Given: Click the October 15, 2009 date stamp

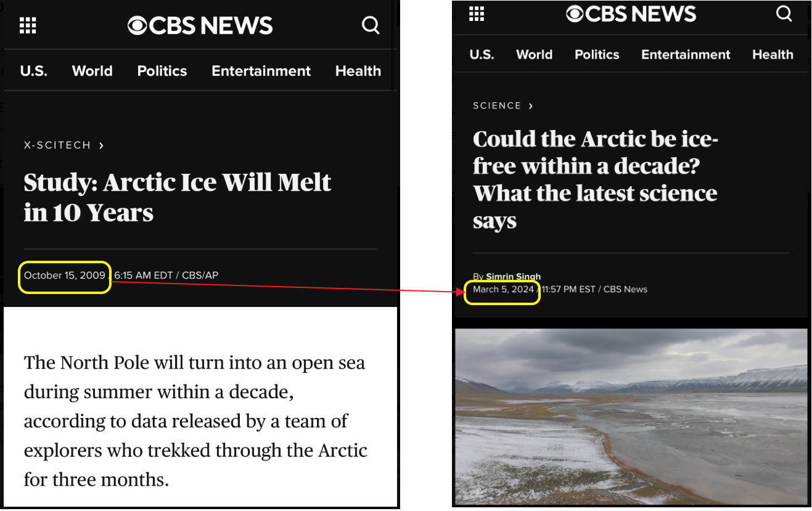Looking at the screenshot, I should [65, 276].
